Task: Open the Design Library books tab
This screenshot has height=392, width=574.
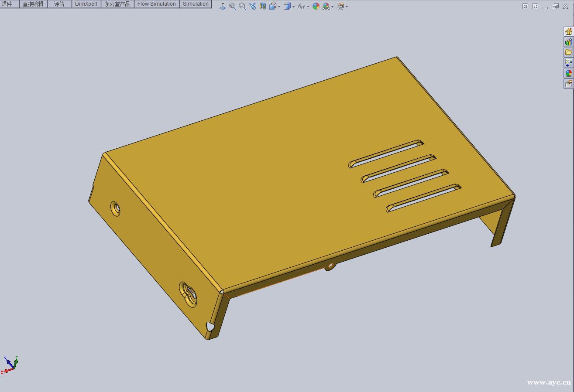Action: pyautogui.click(x=568, y=42)
